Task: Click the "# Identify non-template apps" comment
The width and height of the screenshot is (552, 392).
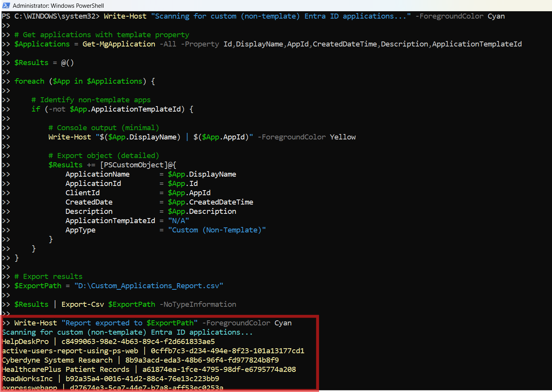Action: [91, 100]
